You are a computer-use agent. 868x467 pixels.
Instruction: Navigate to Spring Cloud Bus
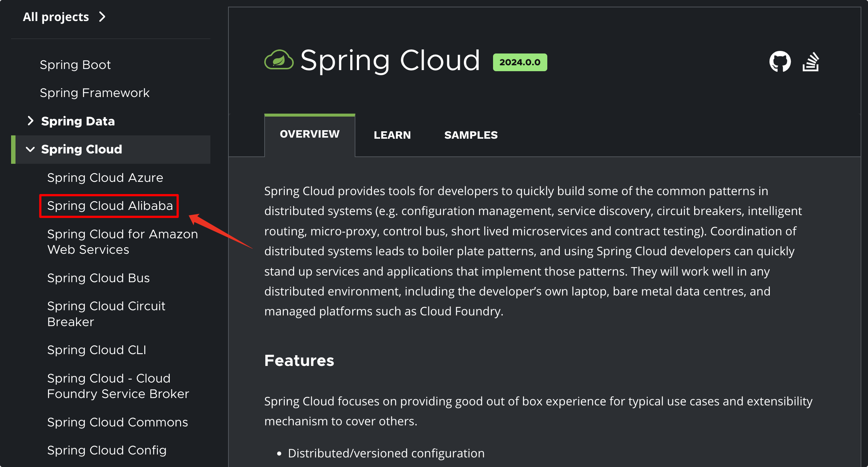pos(99,278)
